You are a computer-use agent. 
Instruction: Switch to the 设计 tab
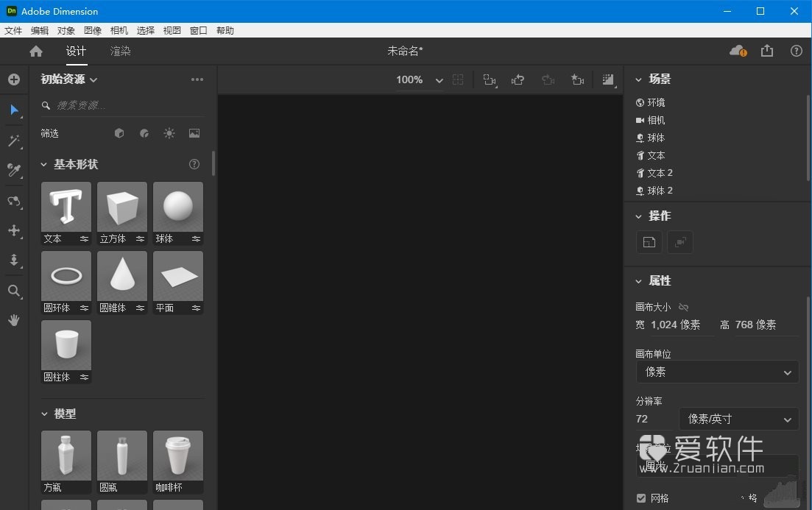pyautogui.click(x=76, y=52)
